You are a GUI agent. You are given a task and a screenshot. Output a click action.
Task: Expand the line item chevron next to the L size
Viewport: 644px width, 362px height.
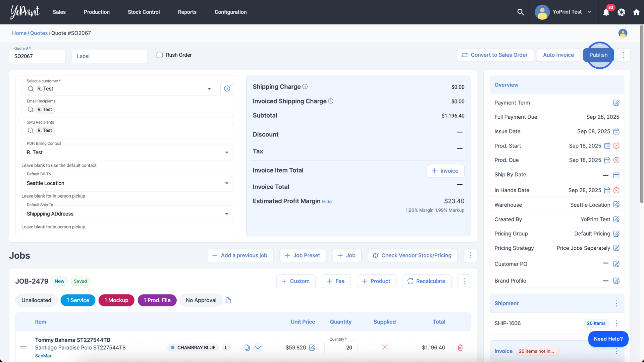(x=258, y=348)
